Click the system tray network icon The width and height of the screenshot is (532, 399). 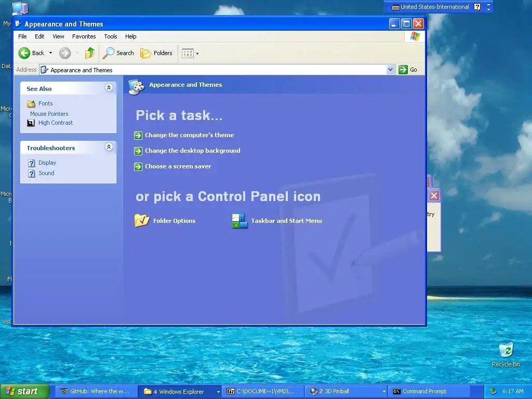494,392
